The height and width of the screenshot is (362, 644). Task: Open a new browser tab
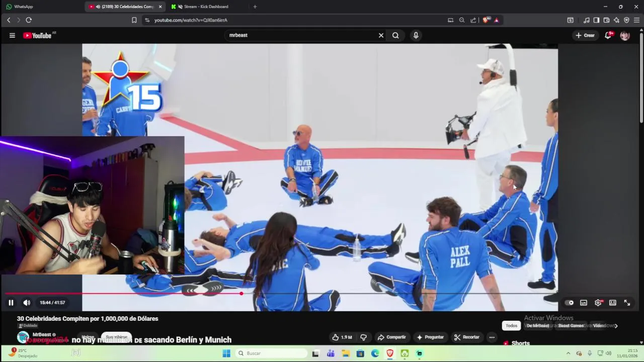[255, 7]
